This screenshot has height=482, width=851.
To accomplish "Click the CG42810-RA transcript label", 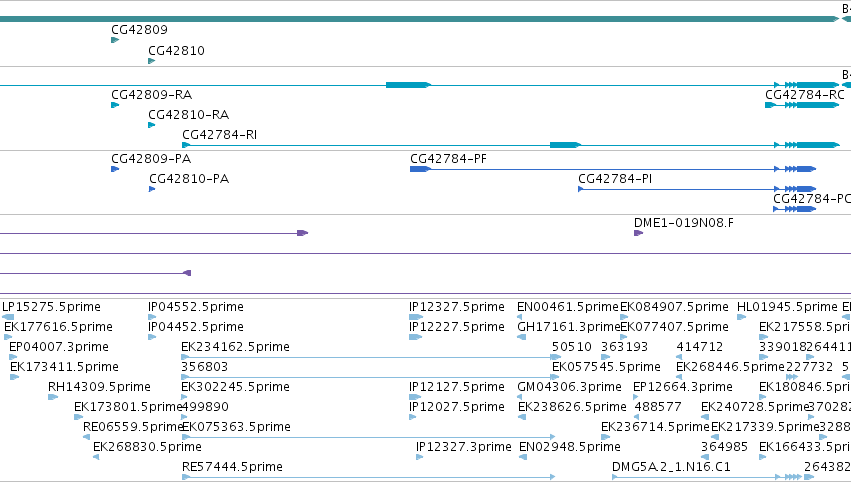I will click(x=188, y=115).
